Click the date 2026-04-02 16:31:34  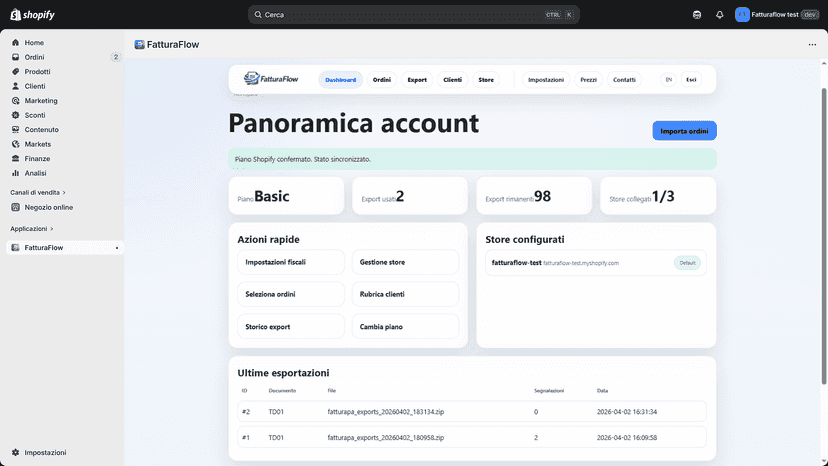tap(627, 412)
